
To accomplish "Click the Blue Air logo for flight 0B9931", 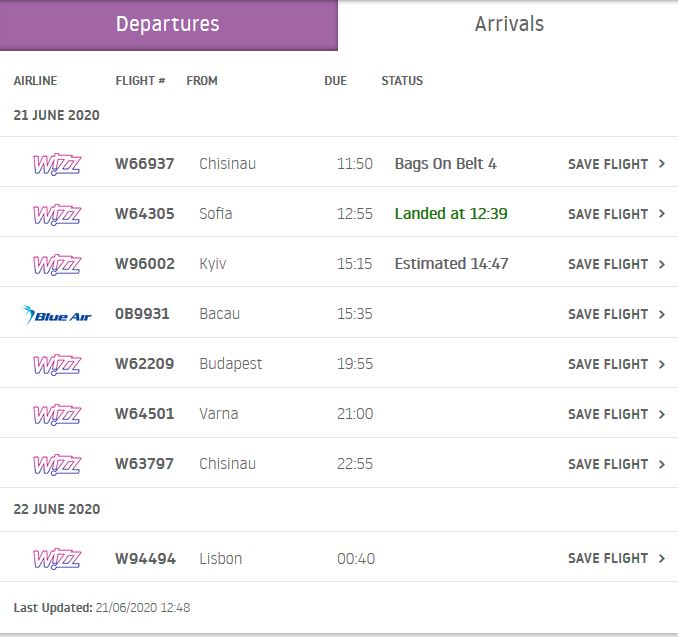I will 57,315.
